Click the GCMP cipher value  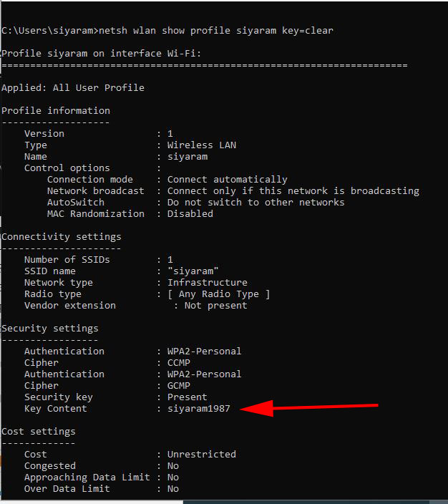click(179, 386)
